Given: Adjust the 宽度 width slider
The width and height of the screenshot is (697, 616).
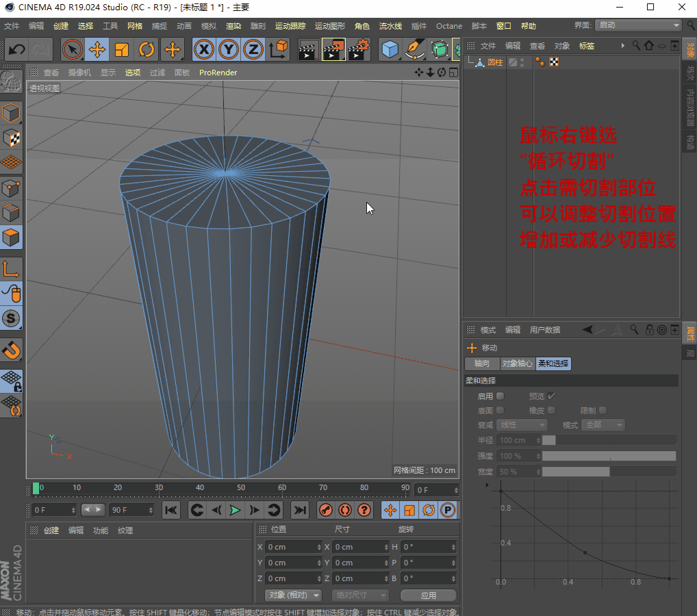Looking at the screenshot, I should [609, 472].
